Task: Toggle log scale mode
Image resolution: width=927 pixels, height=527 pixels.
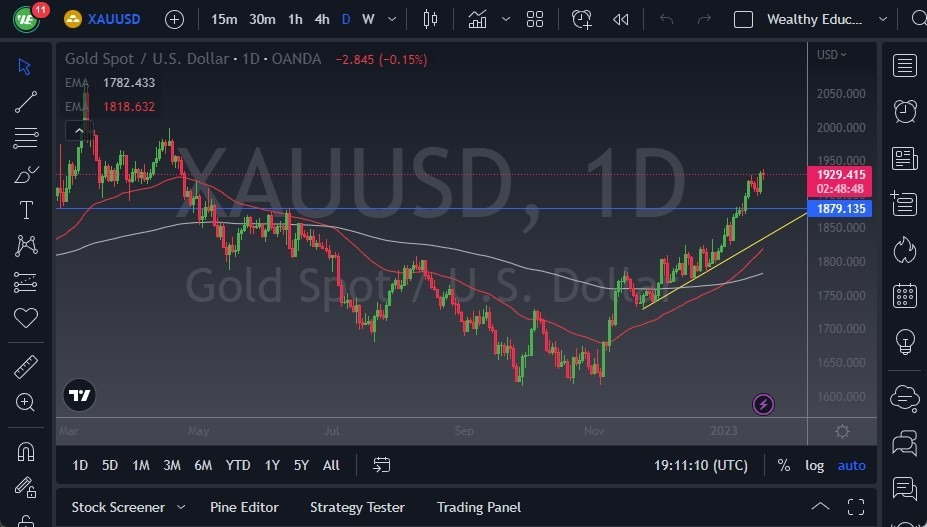Action: pos(815,465)
